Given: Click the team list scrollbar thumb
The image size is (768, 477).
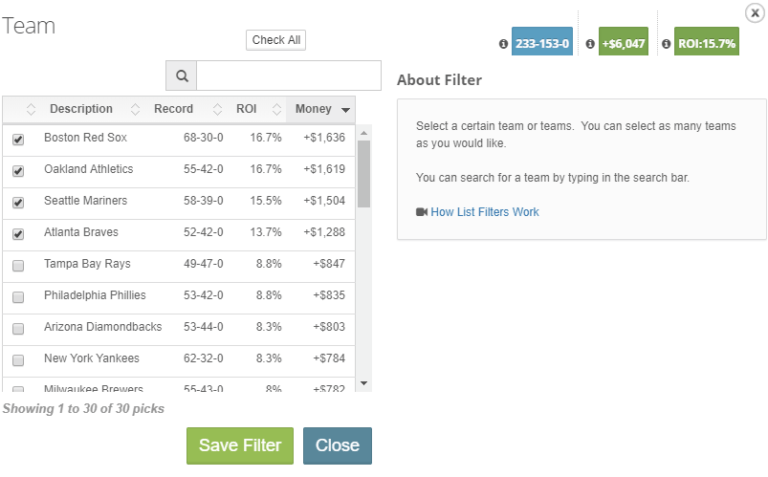Looking at the screenshot, I should click(363, 174).
